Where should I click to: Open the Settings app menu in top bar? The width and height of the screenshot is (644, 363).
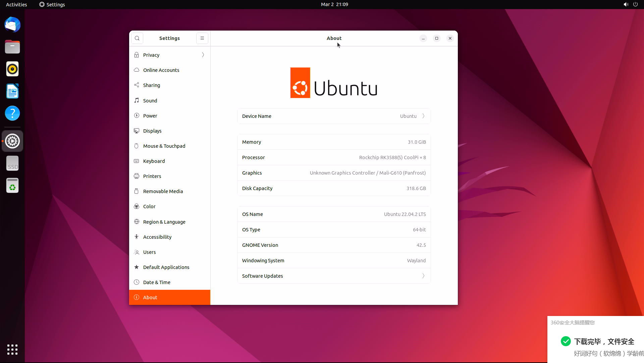coord(52,4)
